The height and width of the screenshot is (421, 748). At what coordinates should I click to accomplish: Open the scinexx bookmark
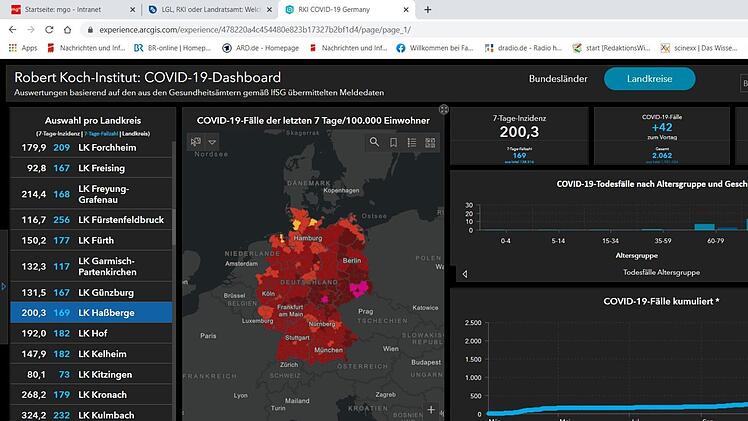tap(699, 48)
